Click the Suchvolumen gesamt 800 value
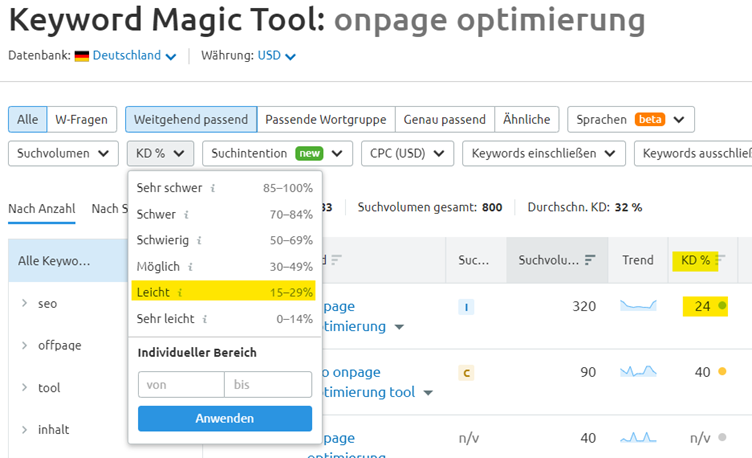Image resolution: width=752 pixels, height=458 pixels. tap(492, 208)
